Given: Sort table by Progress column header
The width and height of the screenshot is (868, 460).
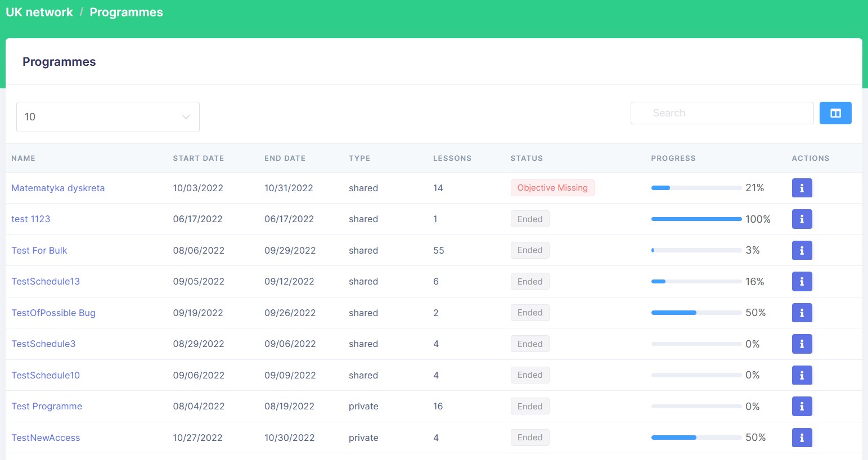Looking at the screenshot, I should coord(673,159).
